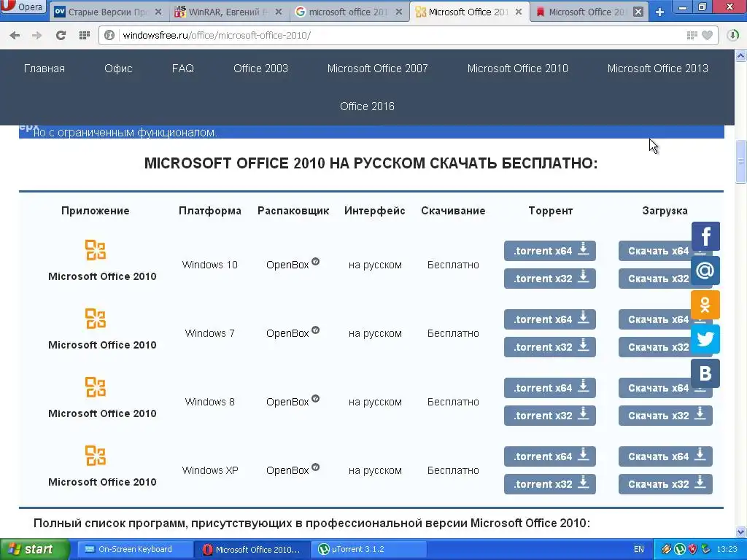The width and height of the screenshot is (747, 560).
Task: Switch to the Google microsoft office tab
Action: tap(348, 12)
